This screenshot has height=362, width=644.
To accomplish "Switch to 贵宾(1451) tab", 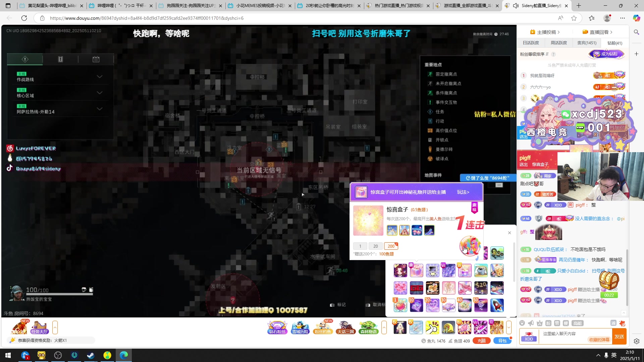I will pyautogui.click(x=587, y=43).
